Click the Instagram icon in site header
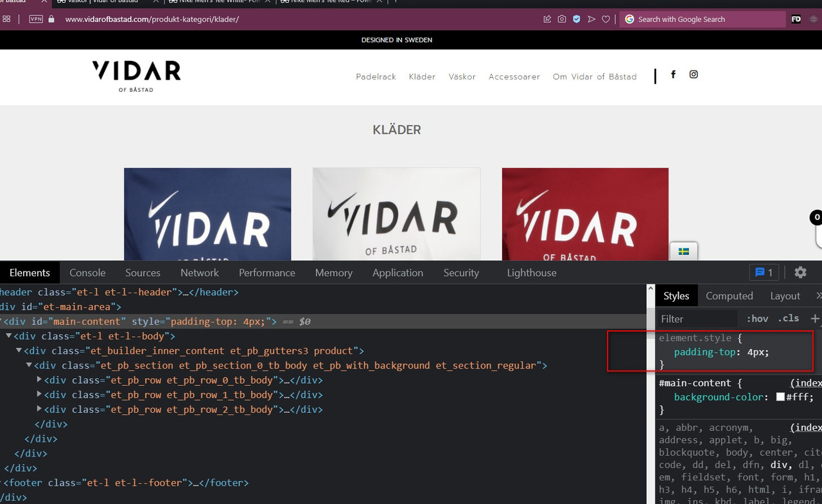Screen dimensions: 822x504 click(x=694, y=74)
